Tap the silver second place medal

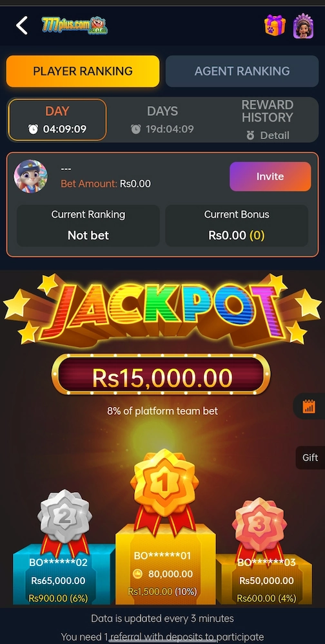tap(64, 520)
